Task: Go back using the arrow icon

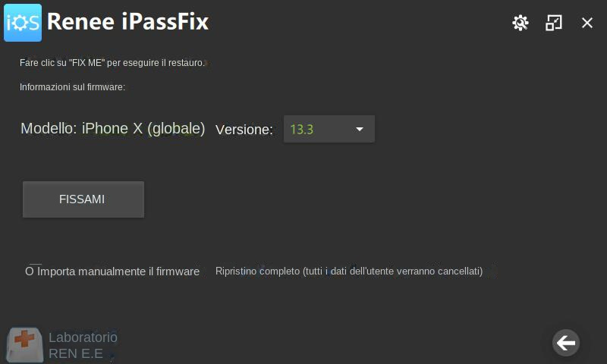Action: (x=566, y=343)
